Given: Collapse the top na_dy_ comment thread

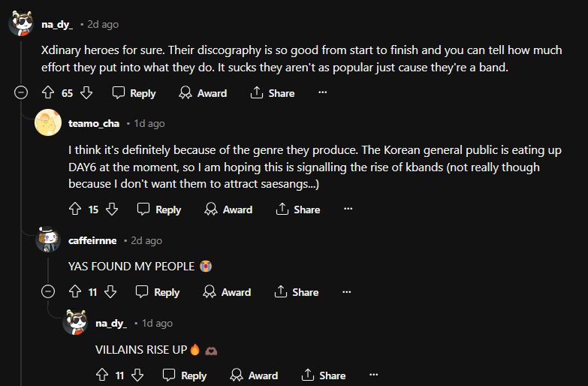Looking at the screenshot, I should coord(21,93).
